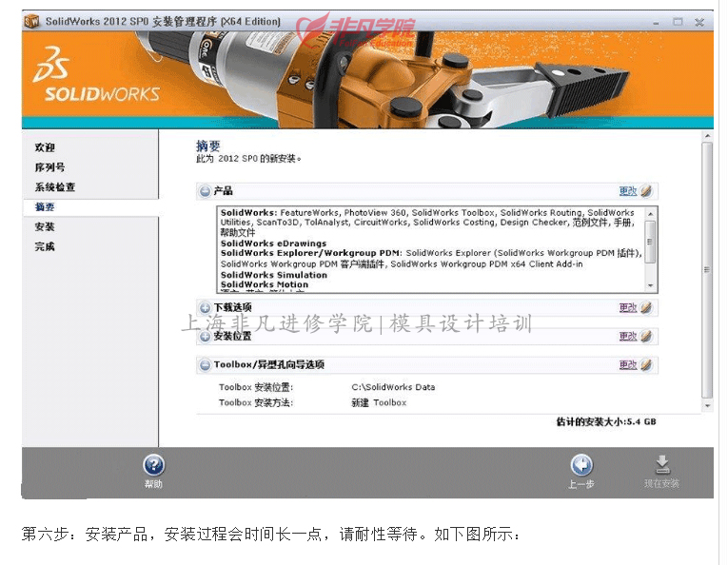Click the Help question-mark icon
The image size is (728, 565).
click(x=153, y=464)
